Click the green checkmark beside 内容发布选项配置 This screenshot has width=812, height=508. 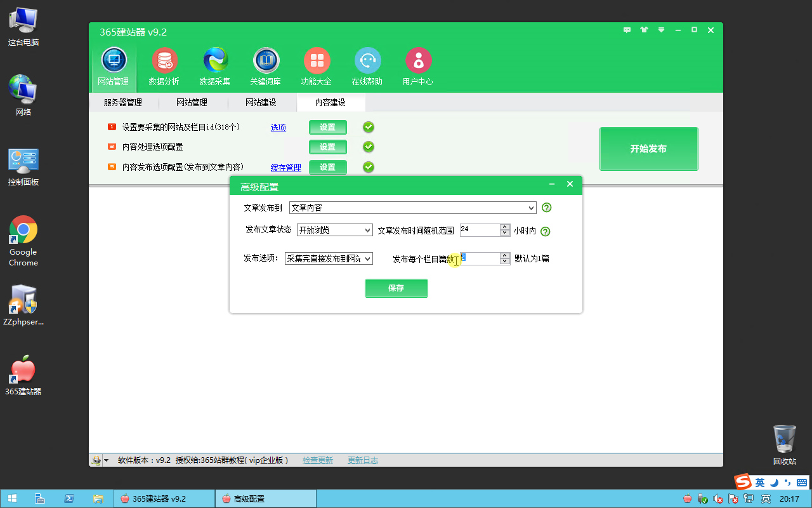click(x=369, y=167)
